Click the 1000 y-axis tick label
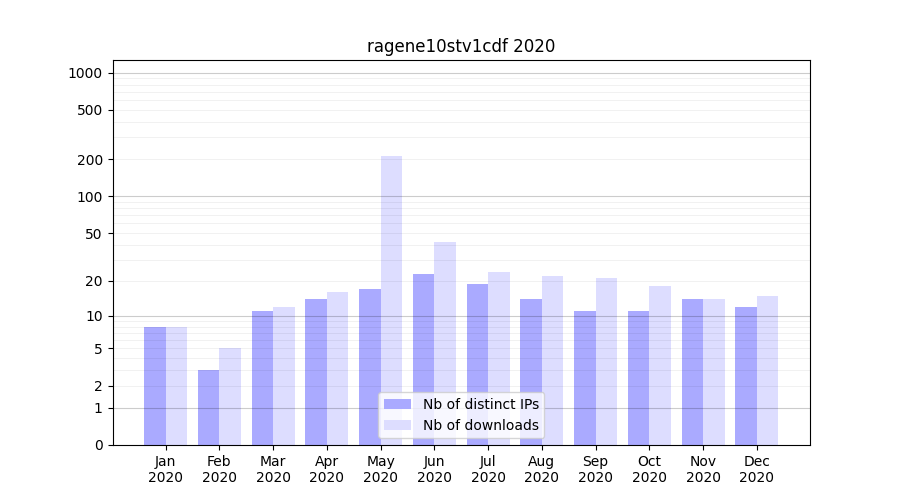Image resolution: width=900 pixels, height=500 pixels. click(85, 73)
